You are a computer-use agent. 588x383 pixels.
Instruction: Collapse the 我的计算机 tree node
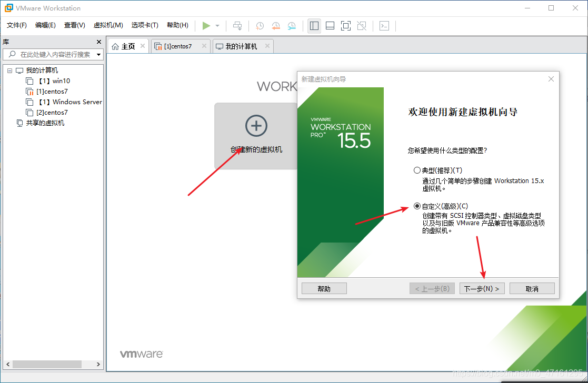[x=10, y=70]
